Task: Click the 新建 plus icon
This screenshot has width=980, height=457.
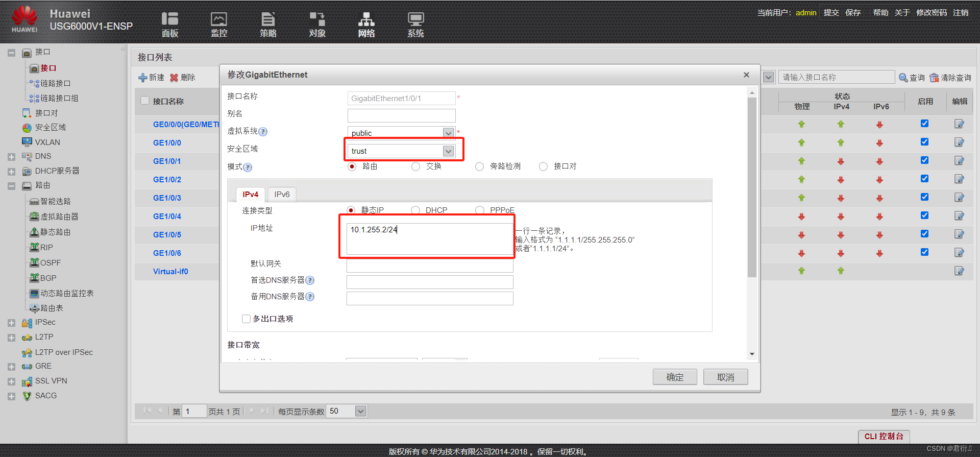Action: tap(143, 78)
